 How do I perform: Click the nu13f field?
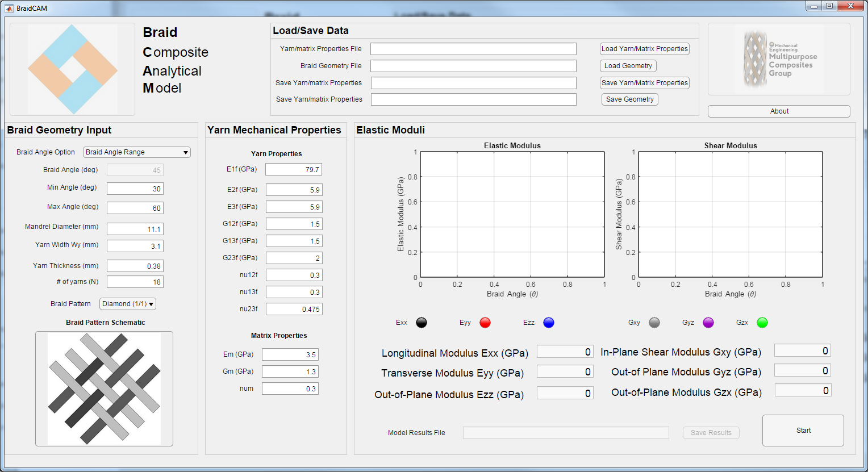click(x=294, y=292)
